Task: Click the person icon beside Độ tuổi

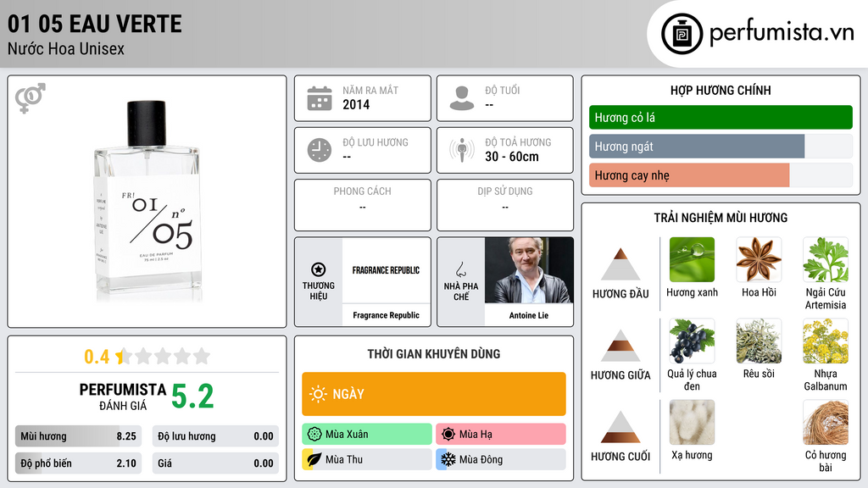Action: [x=462, y=98]
